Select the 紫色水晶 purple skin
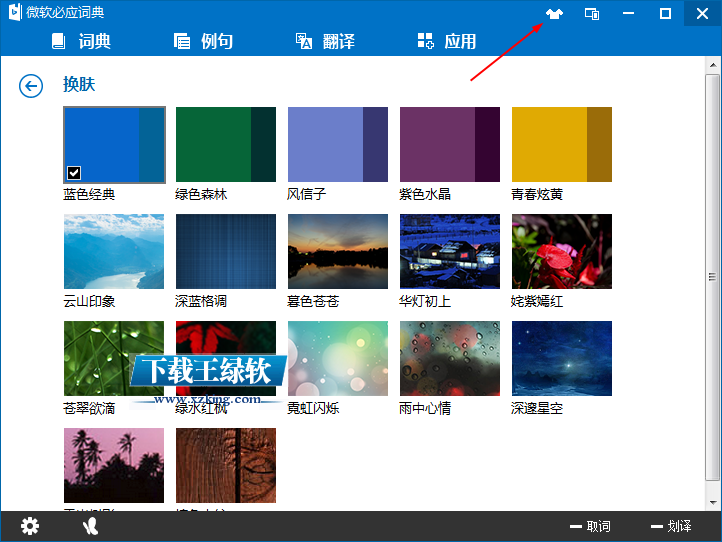This screenshot has height=542, width=722. pyautogui.click(x=450, y=145)
